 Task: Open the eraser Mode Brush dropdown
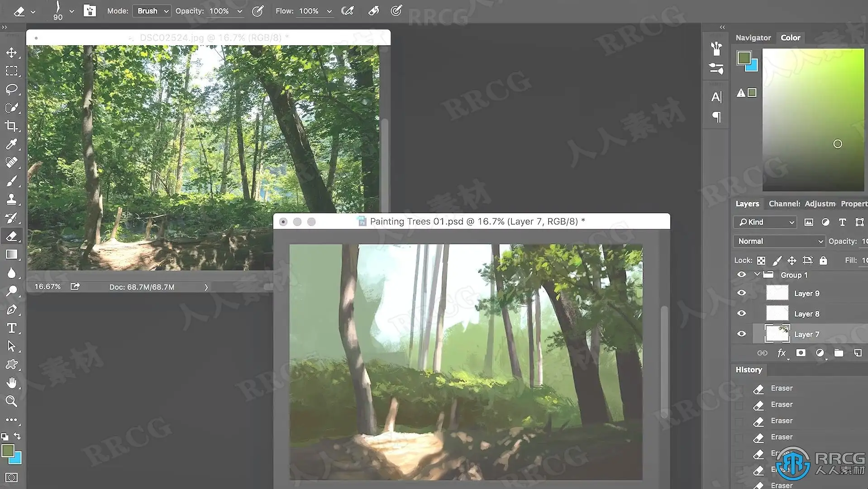click(152, 11)
